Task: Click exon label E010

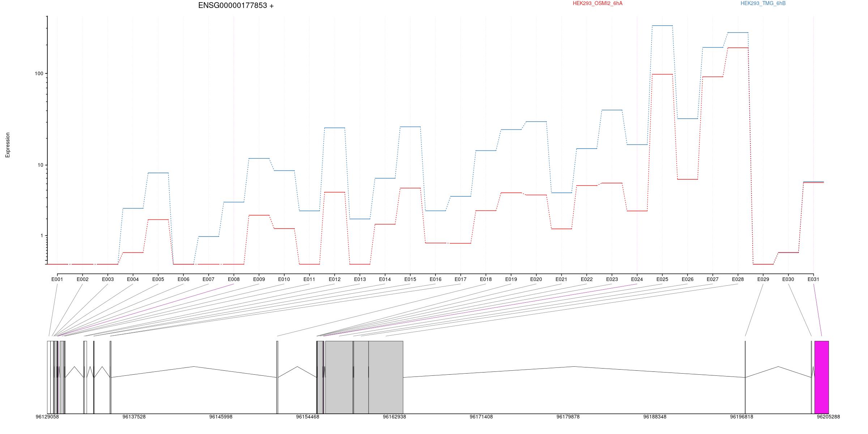Action: (284, 279)
